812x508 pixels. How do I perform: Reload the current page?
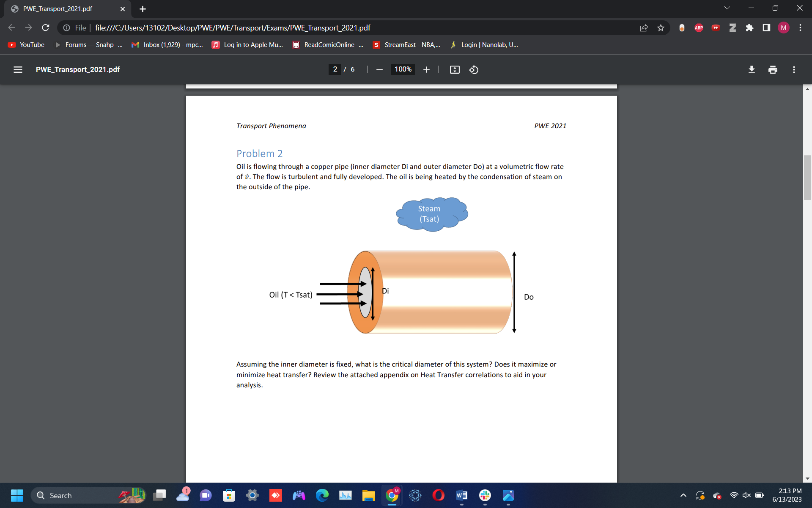tap(46, 28)
